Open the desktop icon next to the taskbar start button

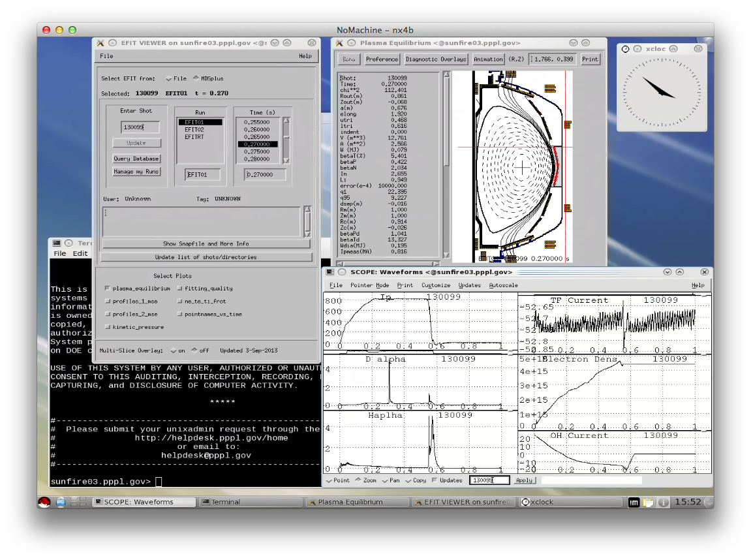point(61,502)
